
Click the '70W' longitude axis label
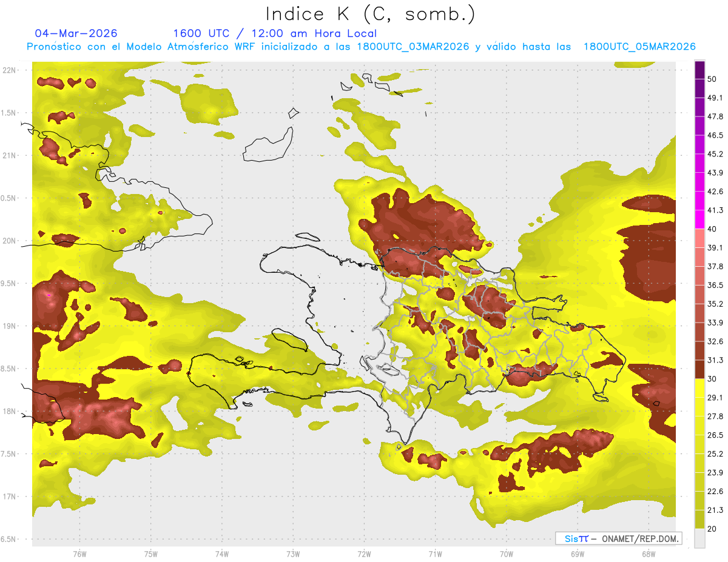coord(506,554)
